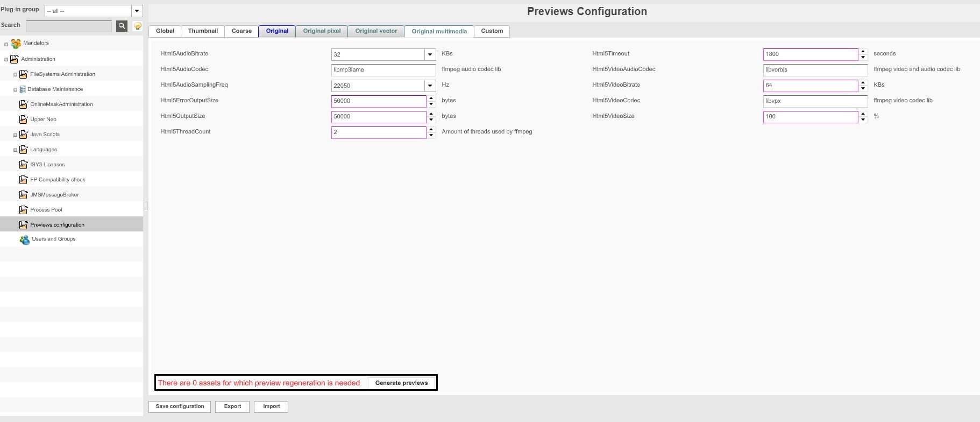Click the Import button

tap(271, 406)
